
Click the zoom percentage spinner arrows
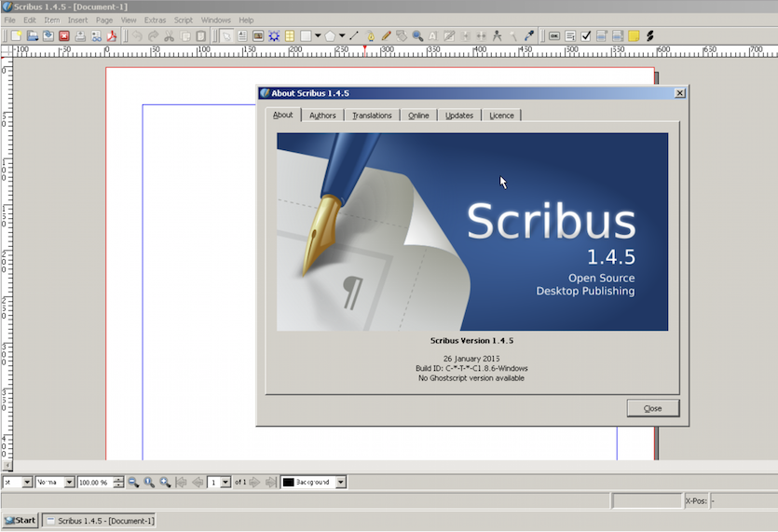(x=118, y=482)
